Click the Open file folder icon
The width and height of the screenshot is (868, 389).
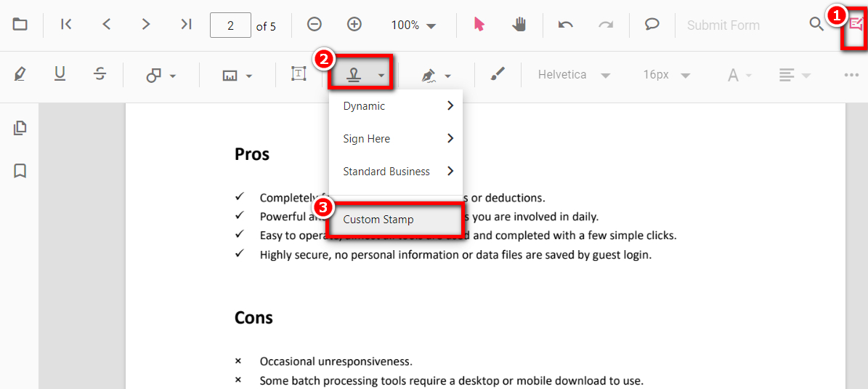(20, 25)
